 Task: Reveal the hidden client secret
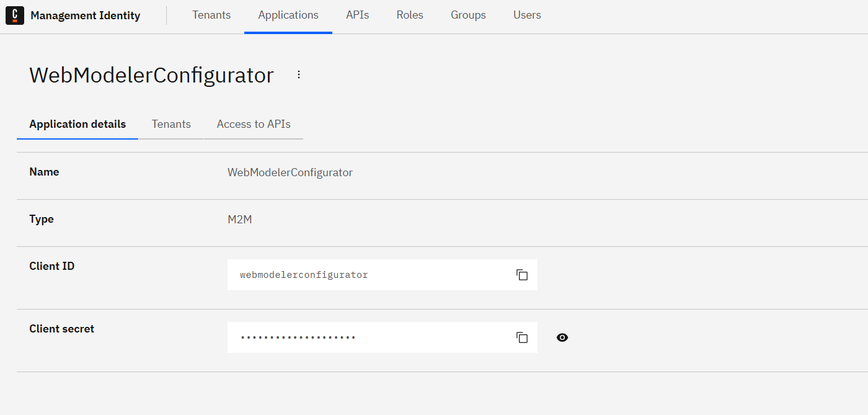[x=562, y=337]
